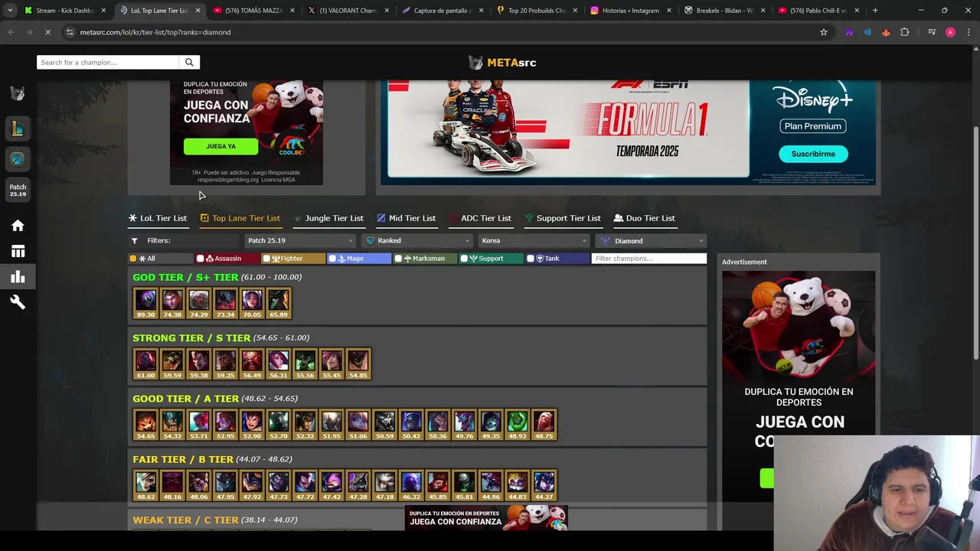The height and width of the screenshot is (551, 980).
Task: Select Strong Tier champion scored 54.85
Action: coord(358,364)
